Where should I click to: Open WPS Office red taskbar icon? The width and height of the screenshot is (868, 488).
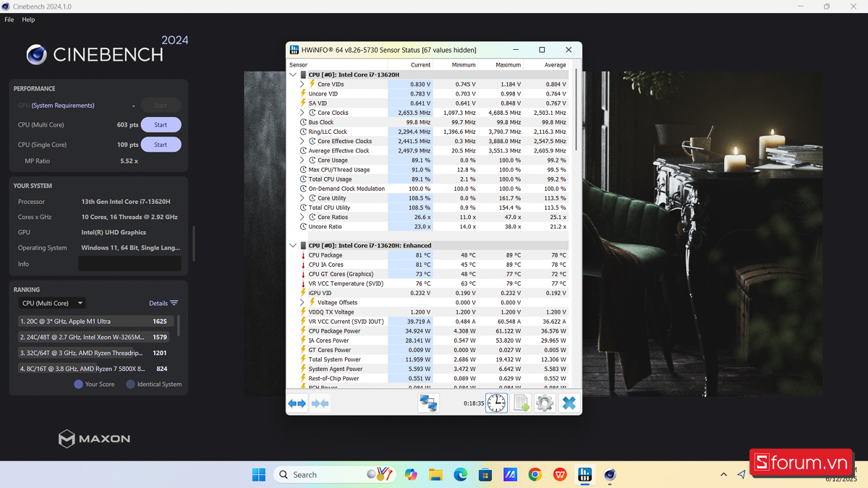click(560, 474)
